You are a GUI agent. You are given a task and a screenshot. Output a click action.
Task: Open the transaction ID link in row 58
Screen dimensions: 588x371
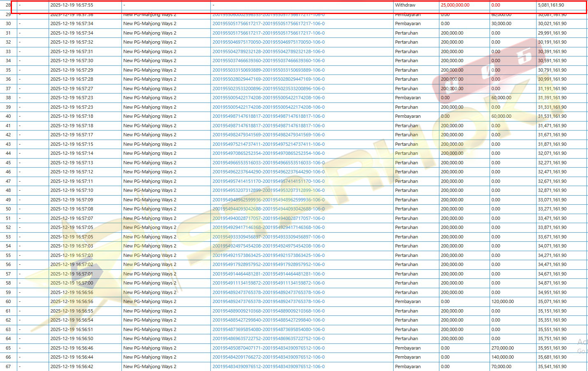click(x=268, y=283)
